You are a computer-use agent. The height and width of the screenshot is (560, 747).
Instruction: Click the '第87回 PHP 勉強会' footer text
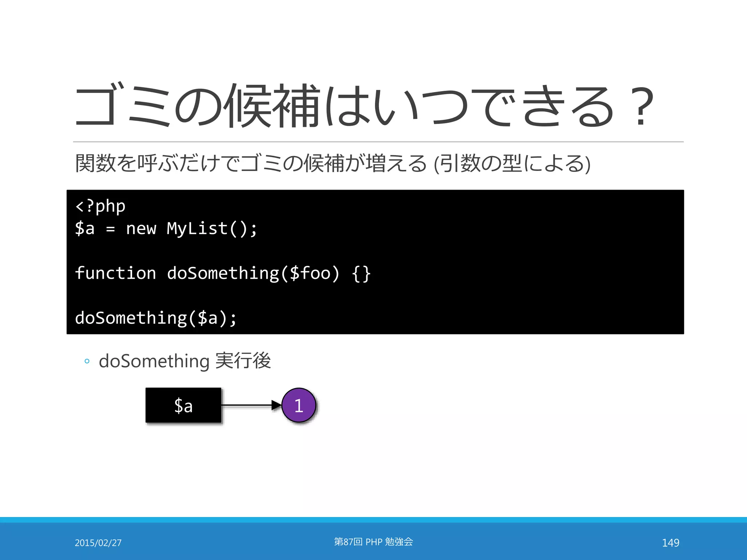[x=373, y=542]
